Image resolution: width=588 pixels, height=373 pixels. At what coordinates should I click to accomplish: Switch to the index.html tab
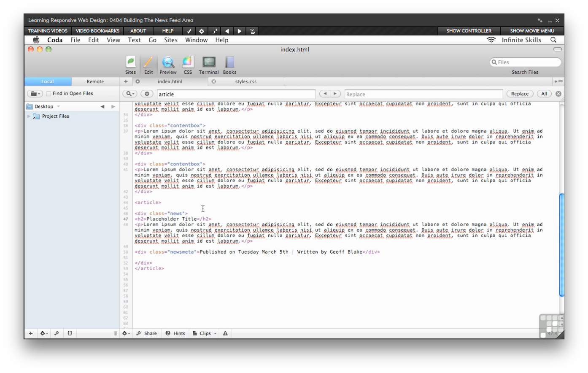coord(170,81)
